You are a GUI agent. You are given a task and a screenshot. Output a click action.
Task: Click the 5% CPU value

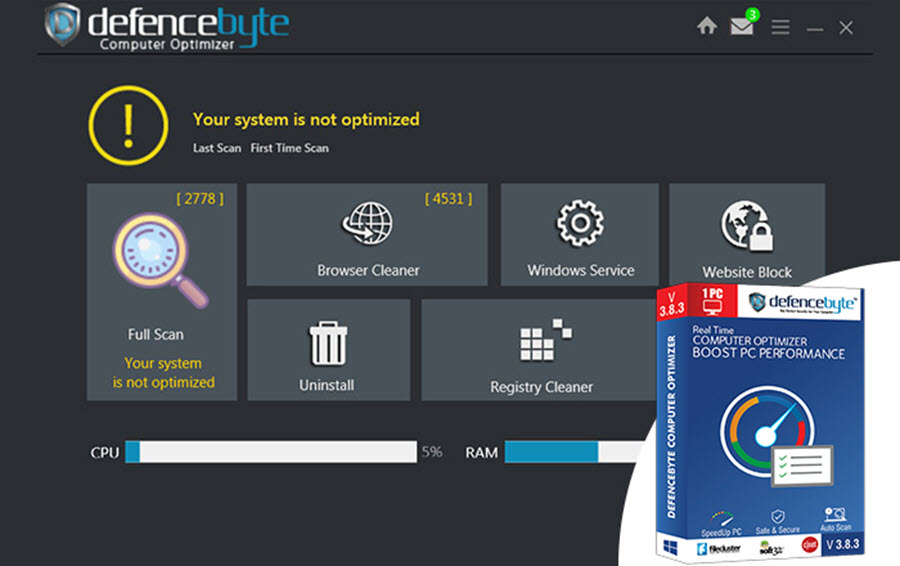point(432,452)
